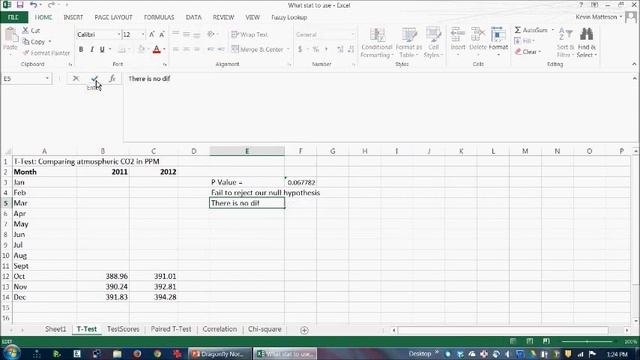Cancel entry with the X in formula bar
The image size is (640, 360).
click(76, 78)
